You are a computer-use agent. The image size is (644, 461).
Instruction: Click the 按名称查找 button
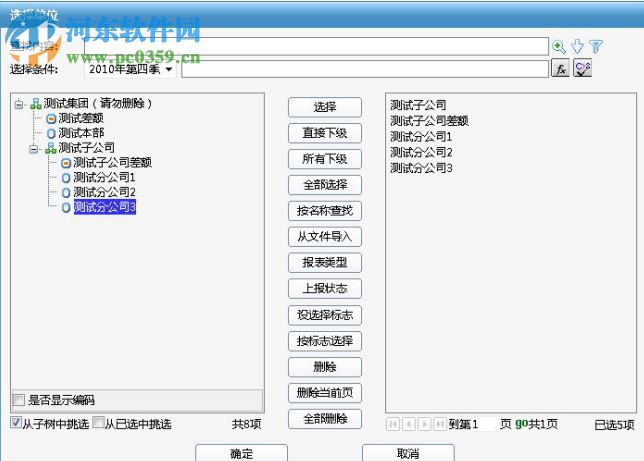coord(325,211)
